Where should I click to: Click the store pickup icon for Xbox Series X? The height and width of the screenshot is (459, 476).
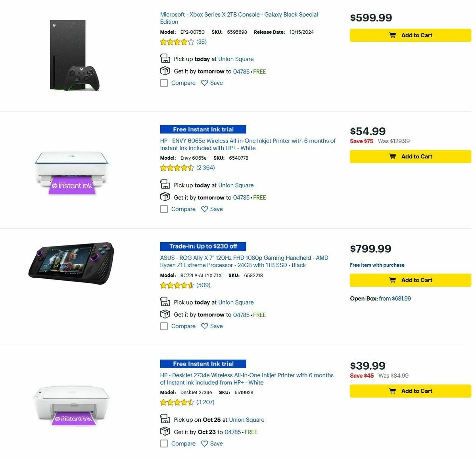click(x=165, y=58)
